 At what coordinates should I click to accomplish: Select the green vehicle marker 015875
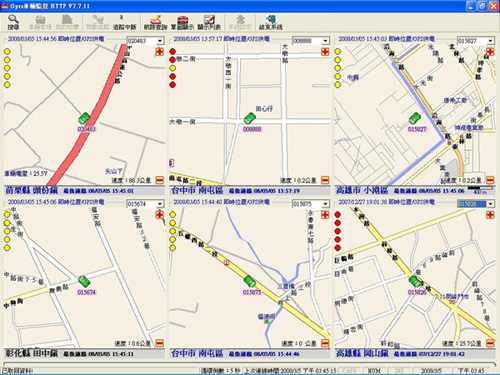[250, 281]
